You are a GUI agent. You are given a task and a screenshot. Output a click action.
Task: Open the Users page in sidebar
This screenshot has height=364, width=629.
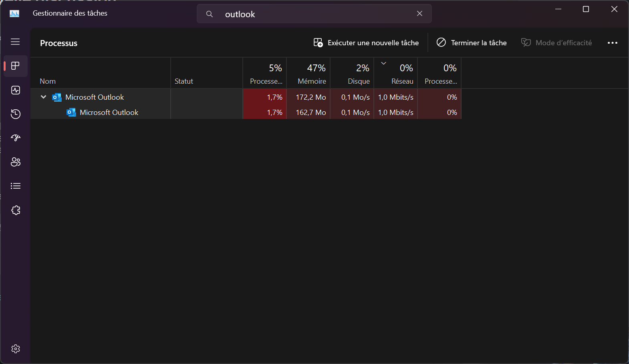pos(16,162)
